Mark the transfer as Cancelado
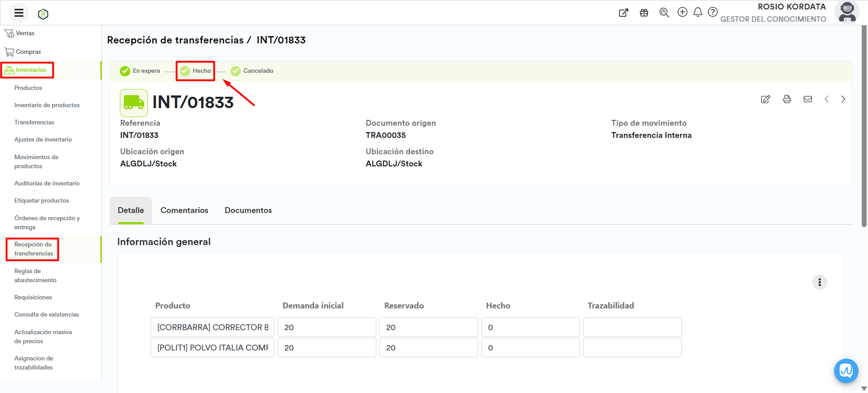Screen dimensions: 868x393 tap(252, 71)
